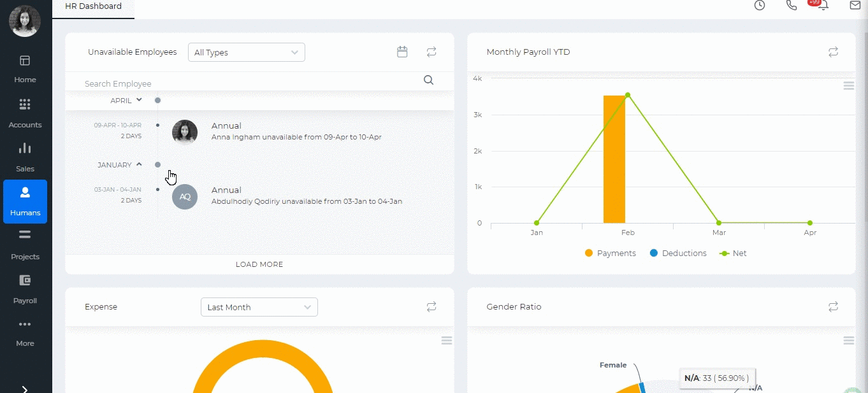Open the mail envelope icon
The image size is (868, 393).
coord(855,5)
